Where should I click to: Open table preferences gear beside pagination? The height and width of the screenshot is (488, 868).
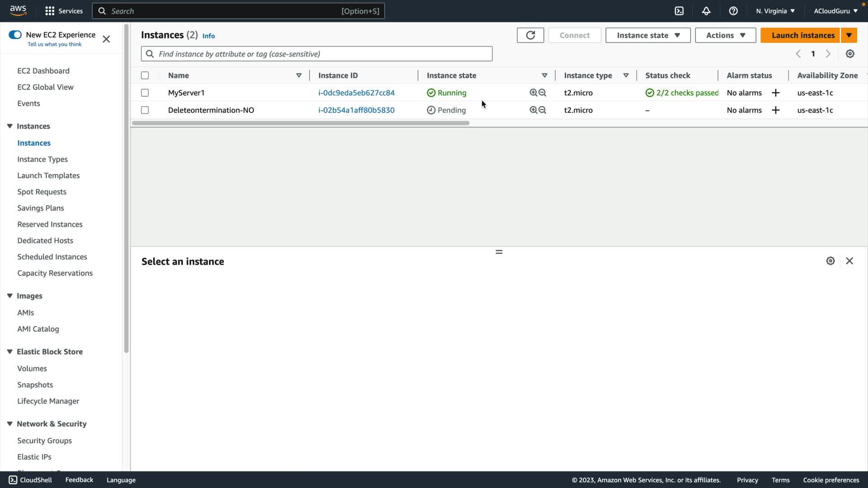click(850, 54)
